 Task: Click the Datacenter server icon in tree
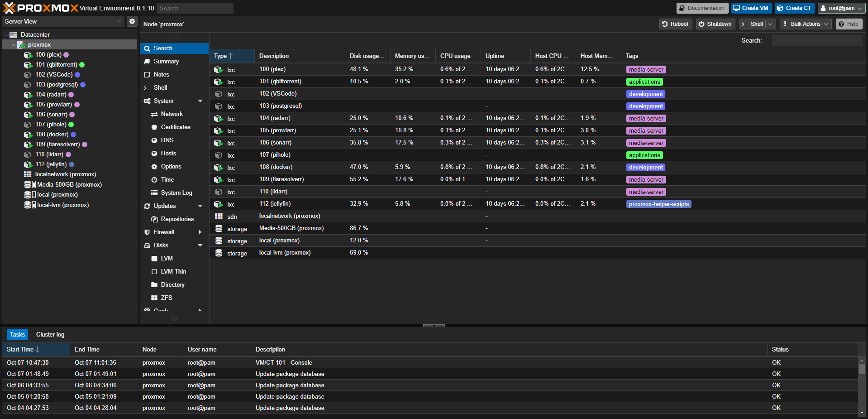(x=13, y=34)
